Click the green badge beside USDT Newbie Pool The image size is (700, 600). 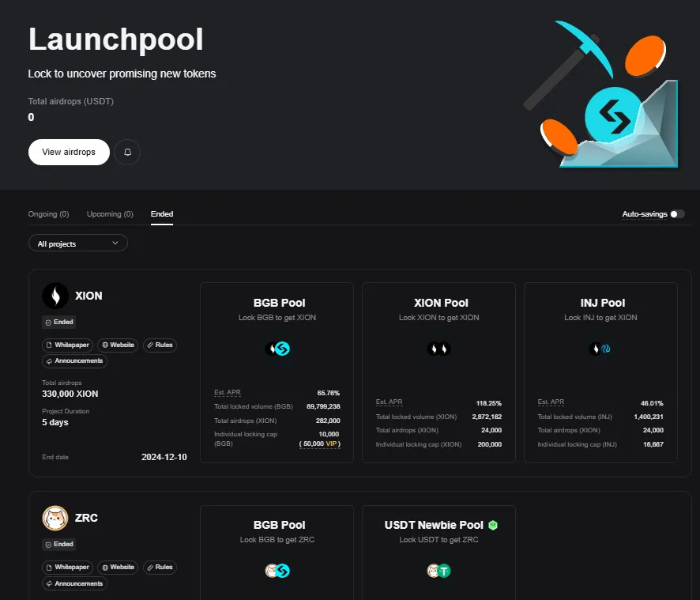(x=493, y=525)
